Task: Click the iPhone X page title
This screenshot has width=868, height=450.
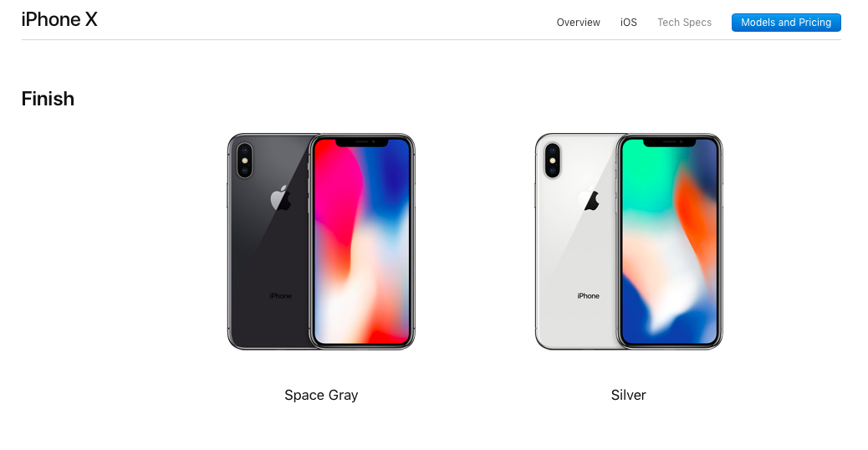Action: pos(59,19)
